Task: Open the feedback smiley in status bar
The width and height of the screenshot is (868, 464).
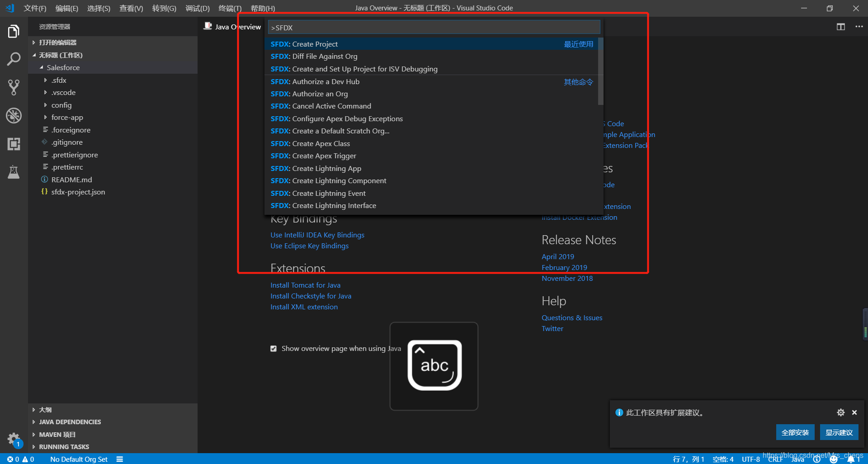Action: click(834, 459)
